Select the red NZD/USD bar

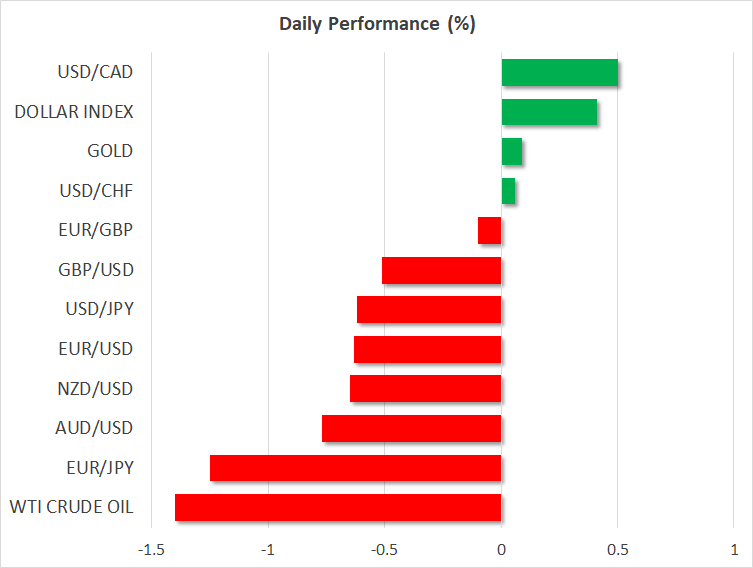425,389
